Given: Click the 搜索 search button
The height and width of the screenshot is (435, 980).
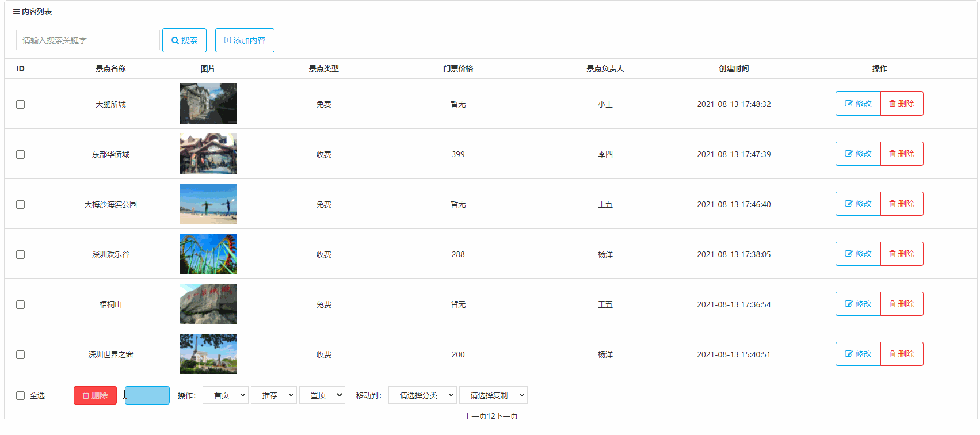Looking at the screenshot, I should pyautogui.click(x=184, y=40).
